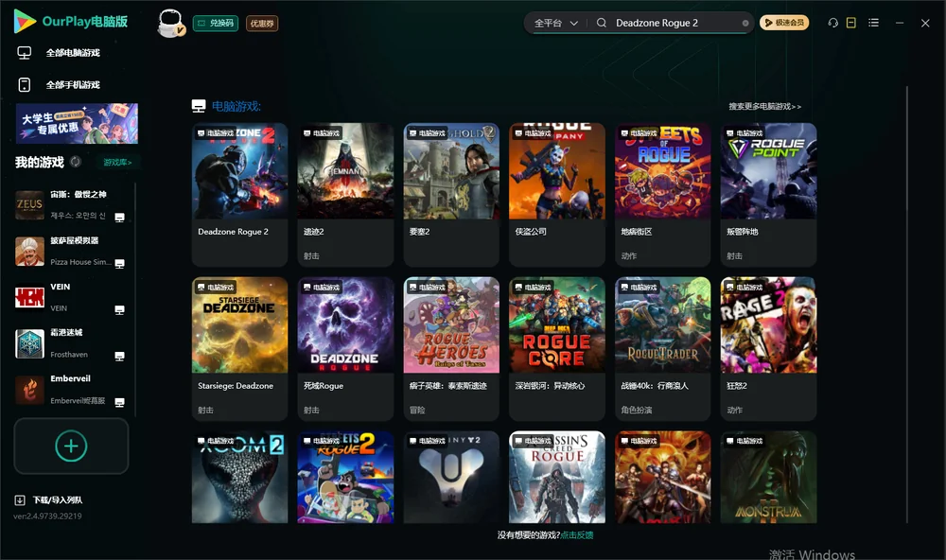Open 全部电脑游戏 in the sidebar
946x560 pixels.
[x=59, y=53]
